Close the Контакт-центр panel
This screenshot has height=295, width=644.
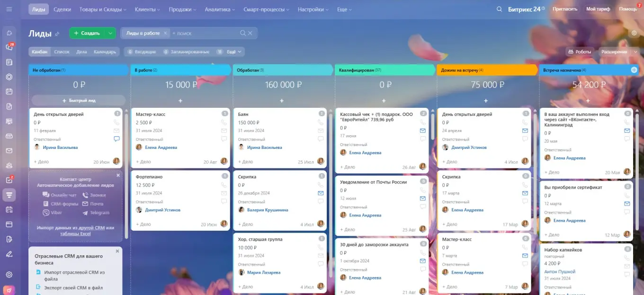pos(118,175)
